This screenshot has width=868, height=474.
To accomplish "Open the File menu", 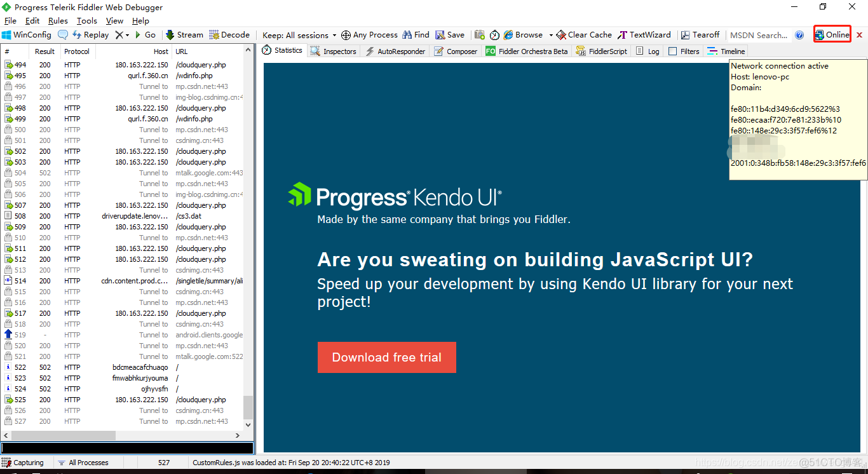I will [10, 21].
